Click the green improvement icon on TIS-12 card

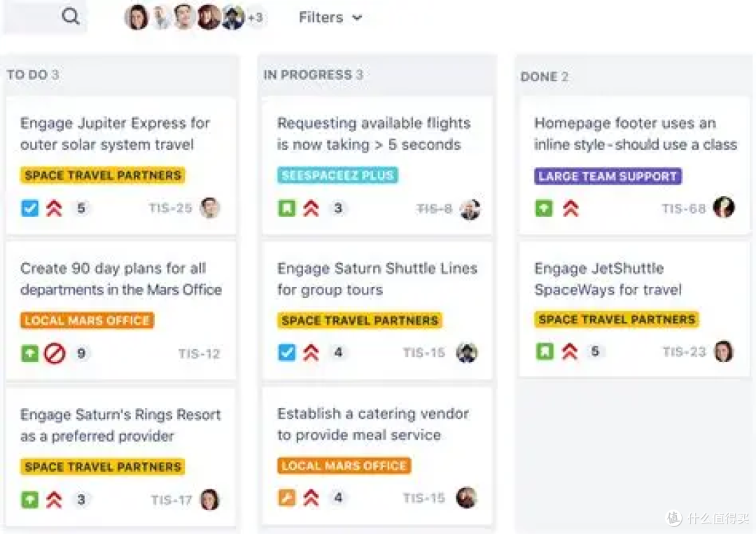[x=30, y=353]
